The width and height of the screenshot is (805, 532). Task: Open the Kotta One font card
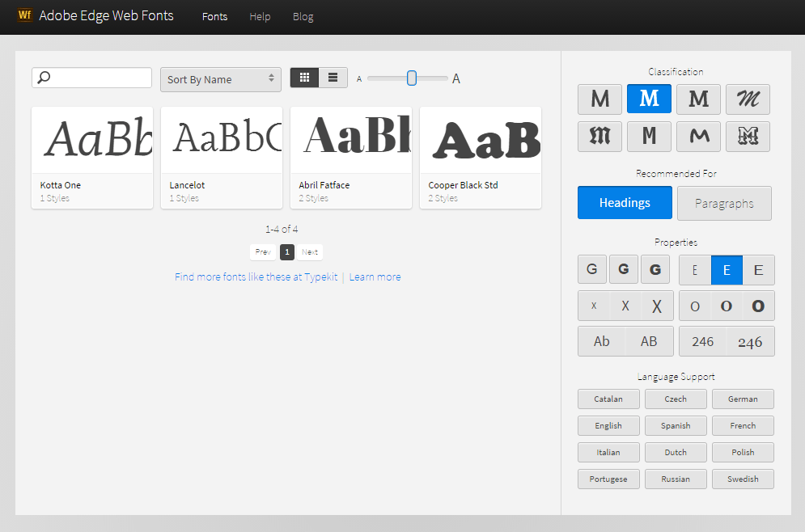[92, 158]
